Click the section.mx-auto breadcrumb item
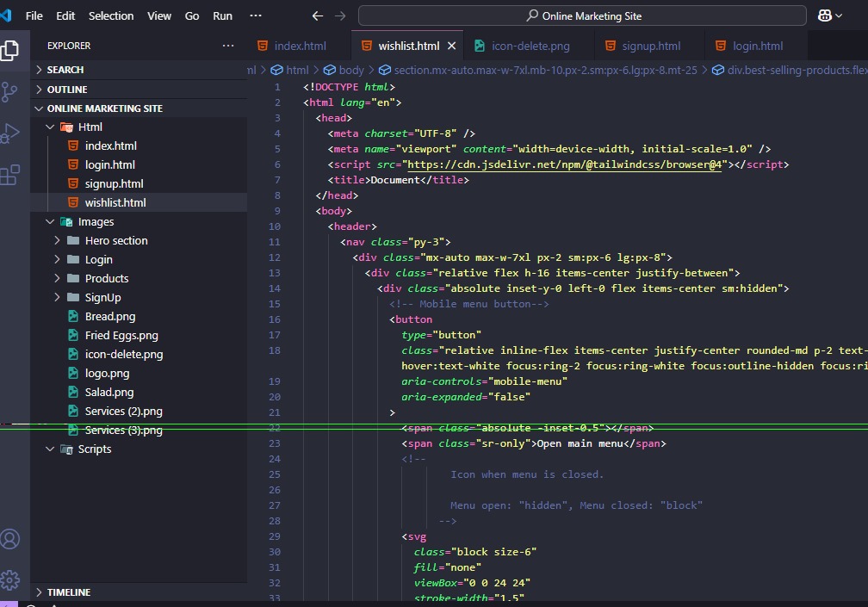The width and height of the screenshot is (868, 607). [538, 71]
